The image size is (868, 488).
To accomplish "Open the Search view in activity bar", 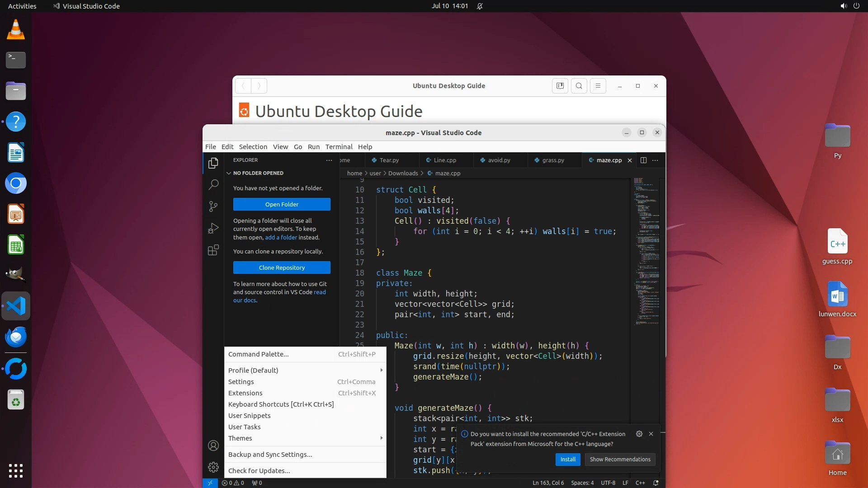I will (213, 184).
